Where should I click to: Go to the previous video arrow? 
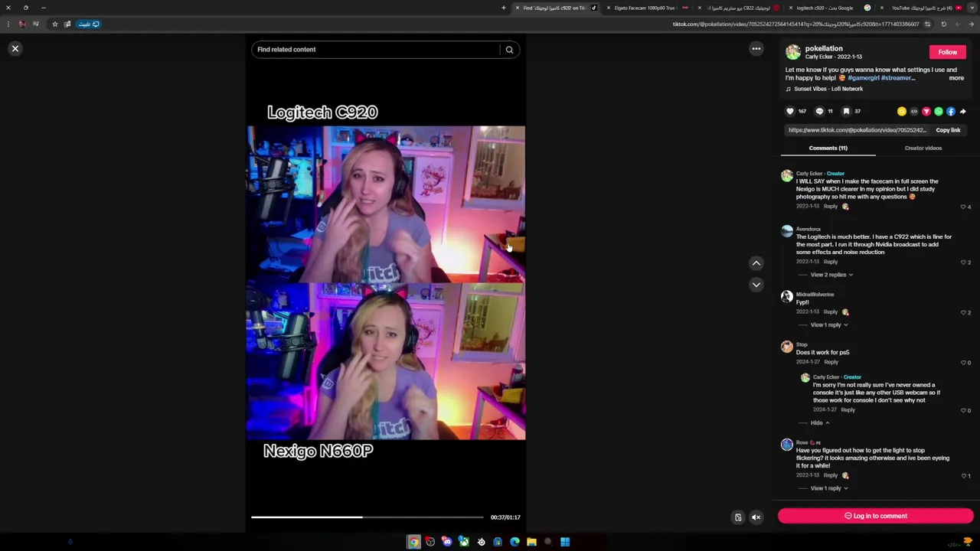click(x=756, y=263)
